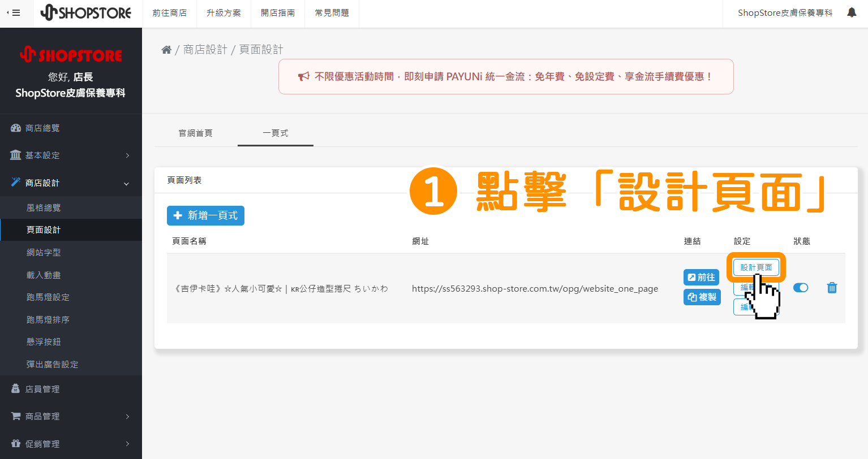Click the 店員管理 staff icon
Viewport: 868px width, 459px height.
(16, 389)
